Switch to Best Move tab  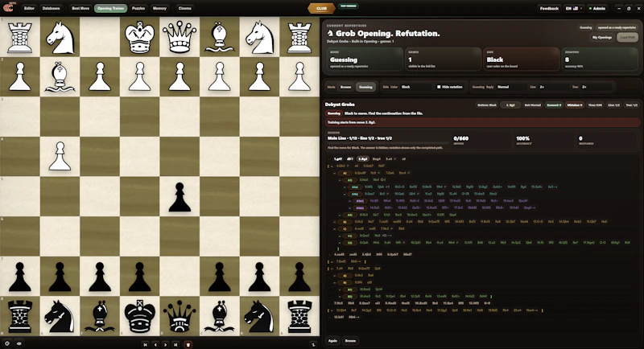(80, 8)
